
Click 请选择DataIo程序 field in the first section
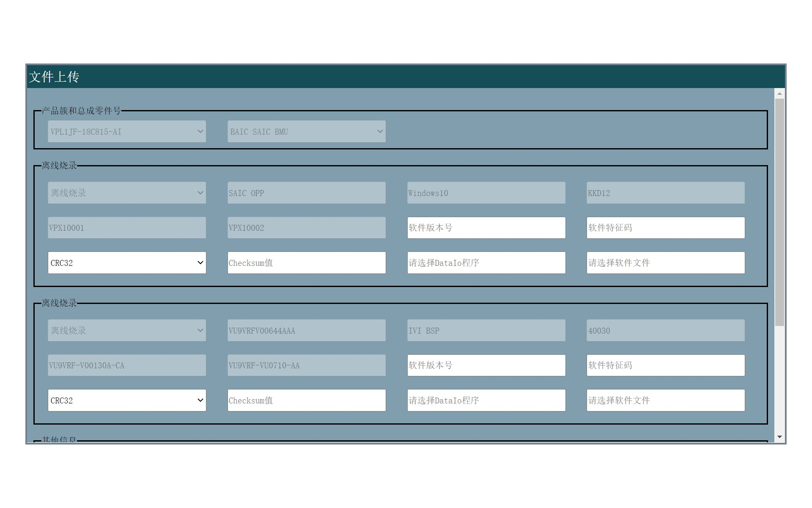tap(486, 262)
